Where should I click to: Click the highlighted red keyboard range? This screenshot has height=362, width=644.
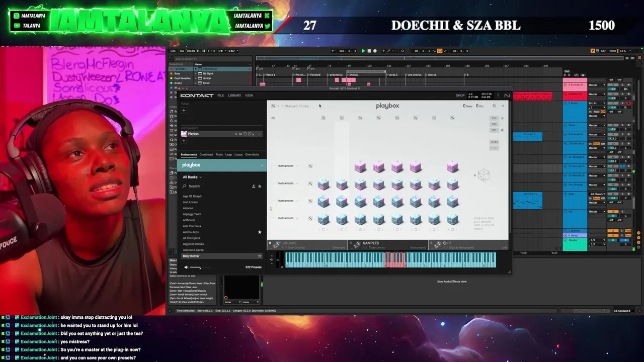[x=395, y=259]
